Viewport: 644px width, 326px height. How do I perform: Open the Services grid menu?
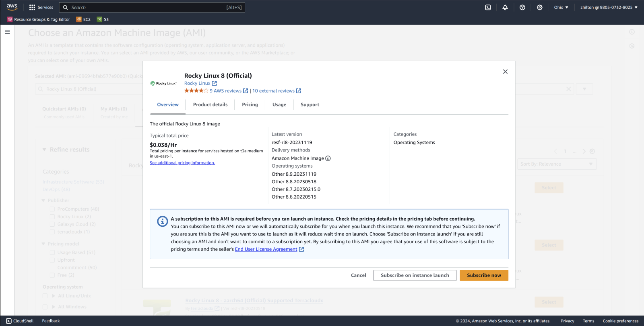pyautogui.click(x=32, y=7)
